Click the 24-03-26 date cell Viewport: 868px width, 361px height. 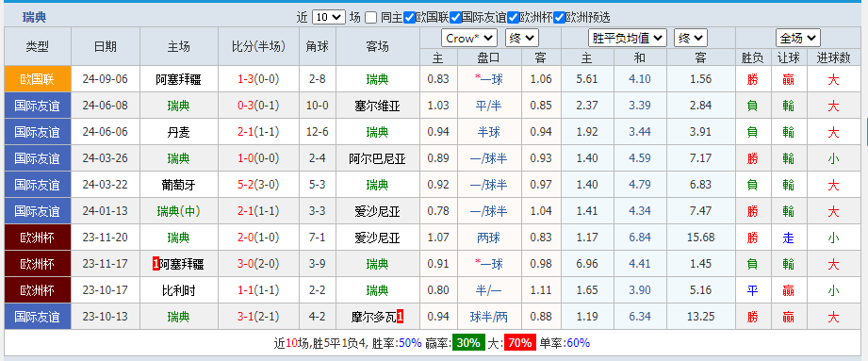click(106, 159)
